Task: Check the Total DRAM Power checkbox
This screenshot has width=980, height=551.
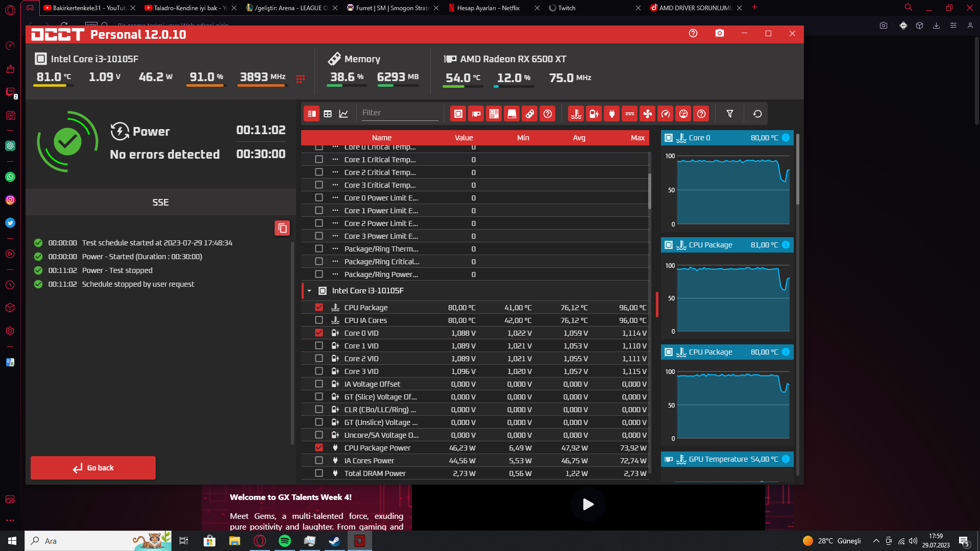Action: pos(319,473)
